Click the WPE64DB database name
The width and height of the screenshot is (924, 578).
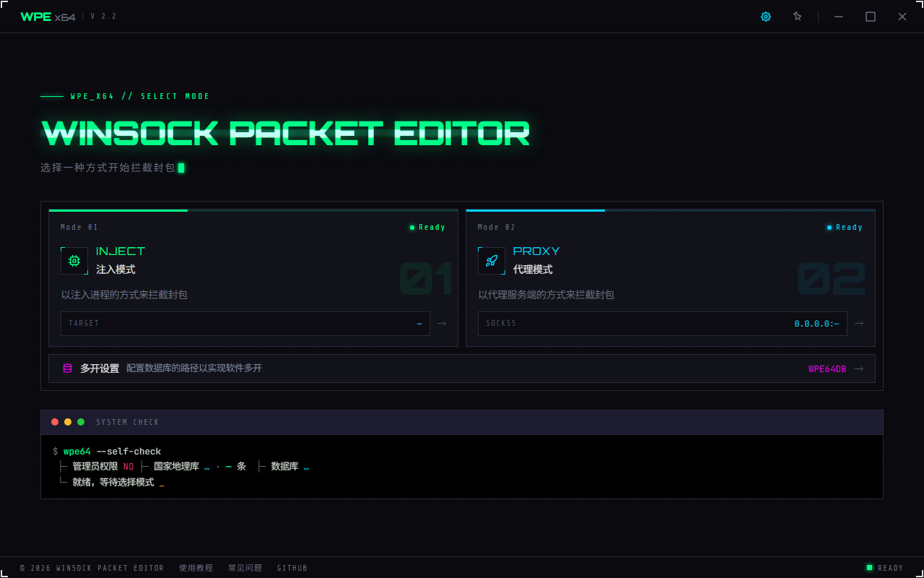point(827,369)
